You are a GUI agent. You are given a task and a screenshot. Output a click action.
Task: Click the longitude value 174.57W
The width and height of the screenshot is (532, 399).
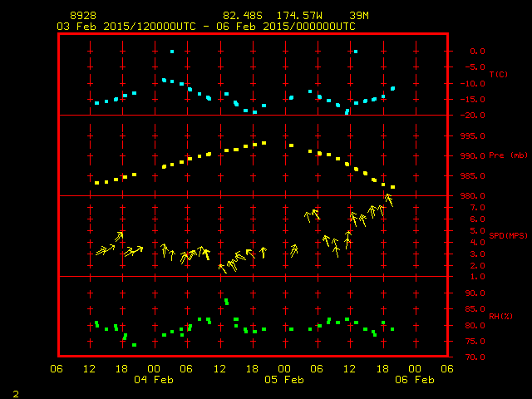(298, 16)
